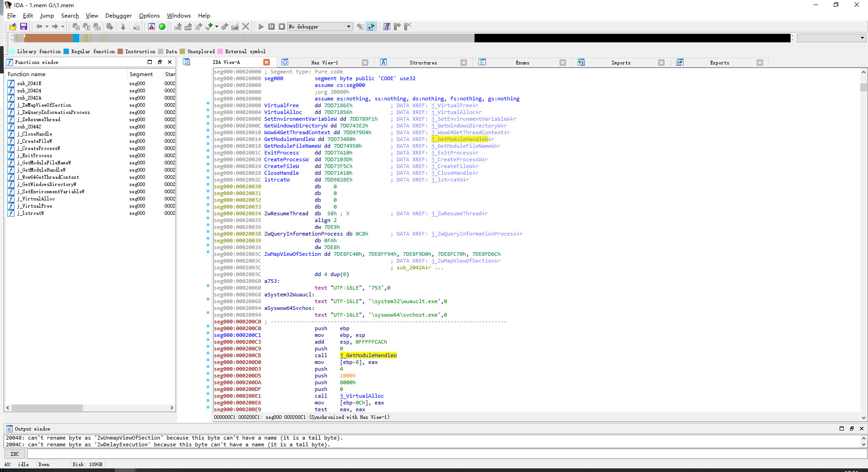Viewport: 868px width, 472px height.
Task: Click the Regular function color swatch in legend
Action: pos(66,51)
